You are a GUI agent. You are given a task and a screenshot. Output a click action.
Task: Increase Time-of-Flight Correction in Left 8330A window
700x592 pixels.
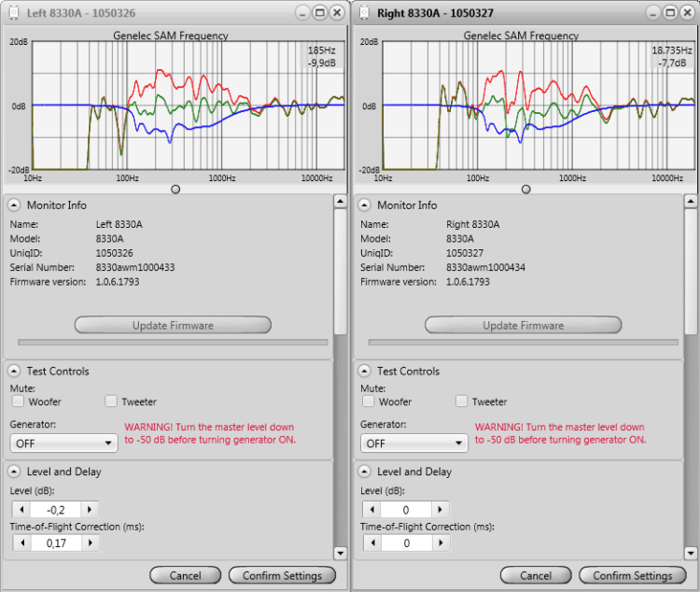tap(91, 543)
